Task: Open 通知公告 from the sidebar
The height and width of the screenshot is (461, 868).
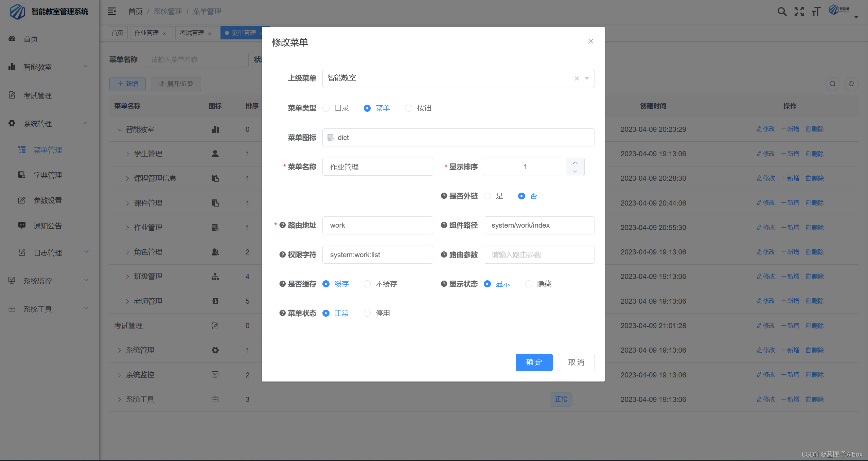Action: pos(47,226)
